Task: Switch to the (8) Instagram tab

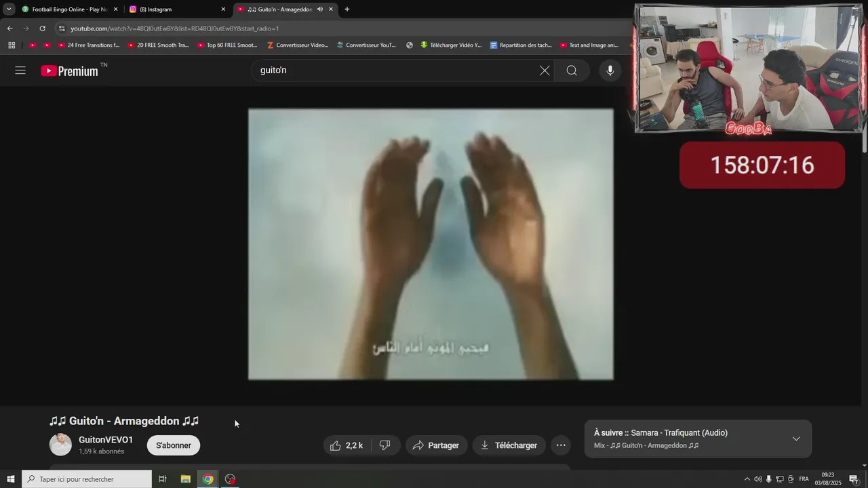Action: pos(176,9)
